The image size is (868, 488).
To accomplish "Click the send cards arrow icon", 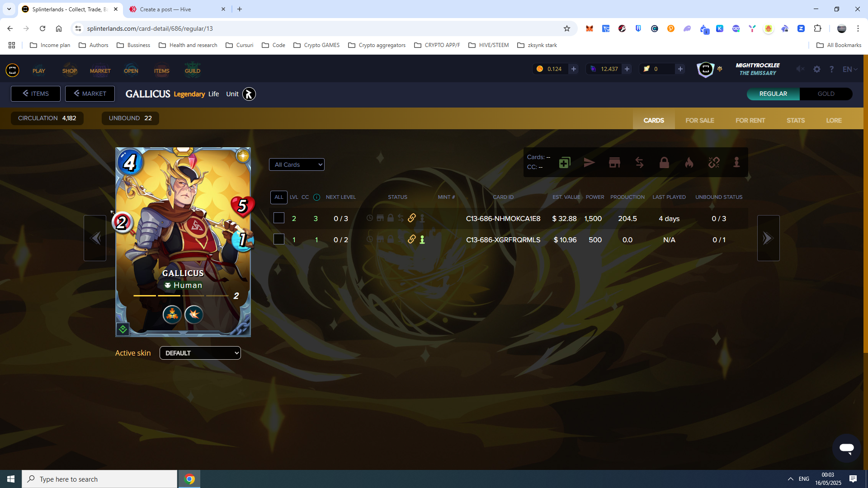I will 590,163.
